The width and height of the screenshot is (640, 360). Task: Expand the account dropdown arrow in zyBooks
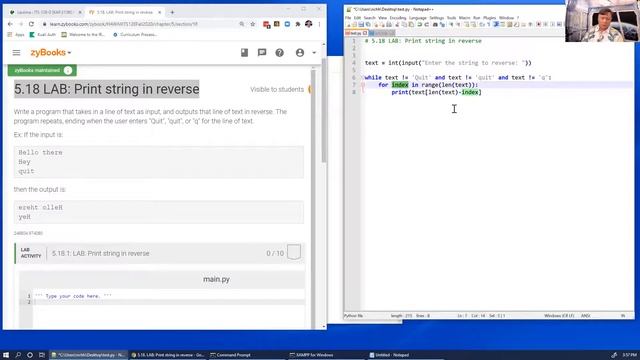[314, 53]
